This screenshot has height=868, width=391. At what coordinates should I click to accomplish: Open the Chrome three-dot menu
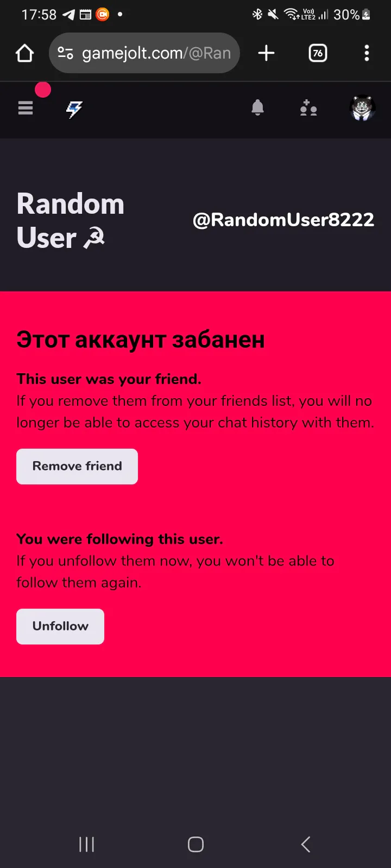tap(367, 53)
